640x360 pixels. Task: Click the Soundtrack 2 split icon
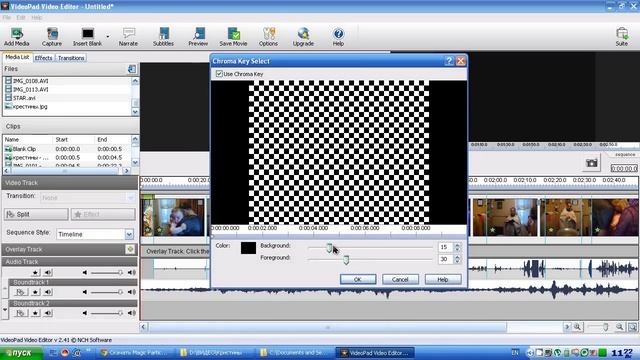coord(20,313)
